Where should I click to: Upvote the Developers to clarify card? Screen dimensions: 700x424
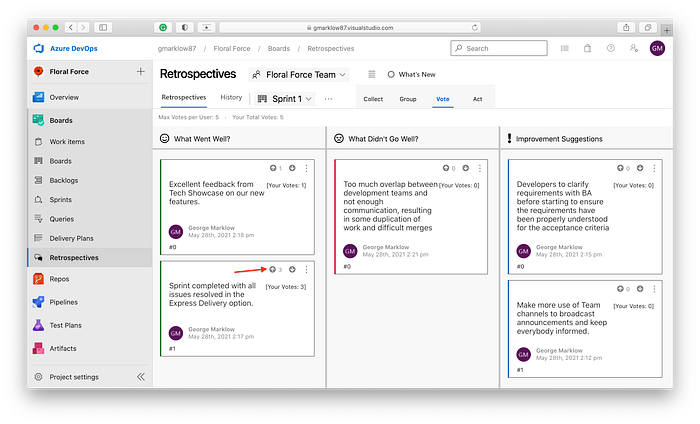[620, 168]
